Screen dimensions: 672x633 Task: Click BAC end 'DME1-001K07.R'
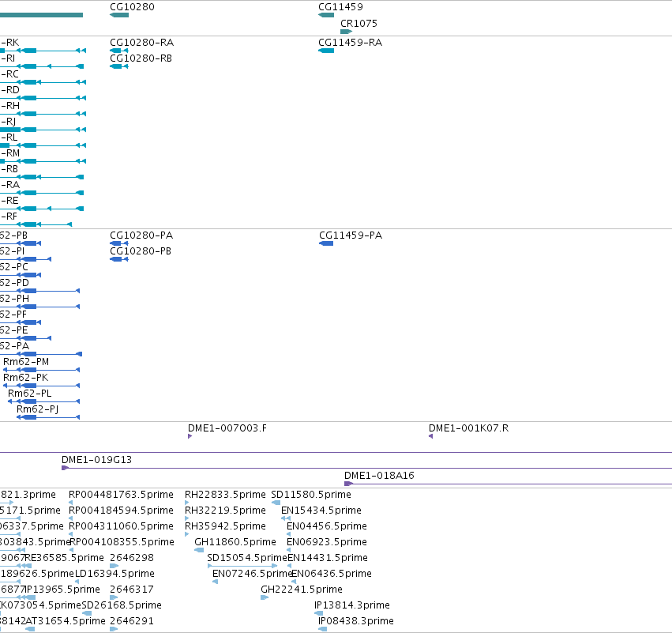[468, 428]
